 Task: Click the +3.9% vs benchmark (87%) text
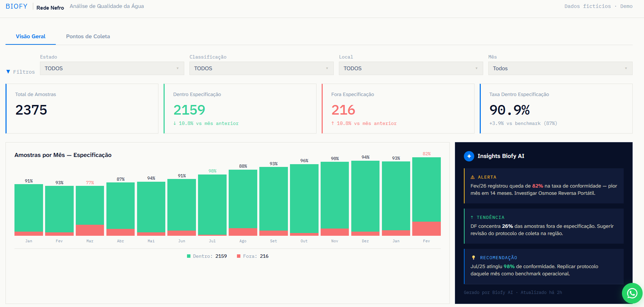pos(523,123)
